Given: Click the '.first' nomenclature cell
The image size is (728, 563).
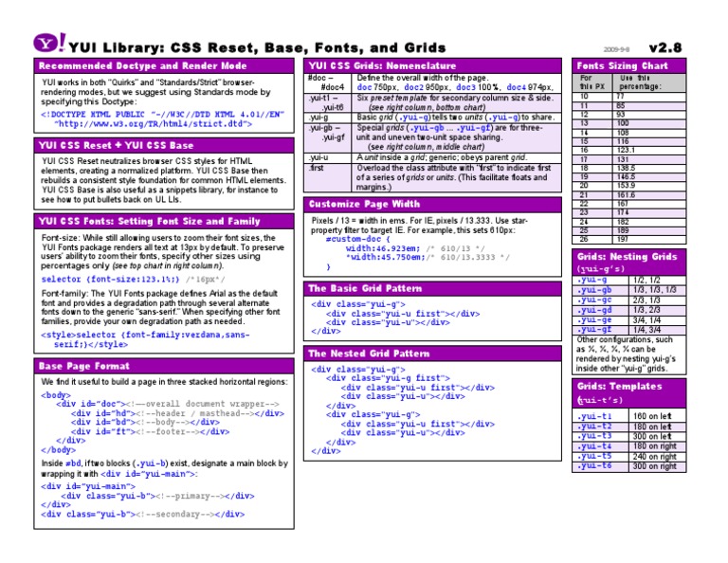Looking at the screenshot, I should (327, 177).
